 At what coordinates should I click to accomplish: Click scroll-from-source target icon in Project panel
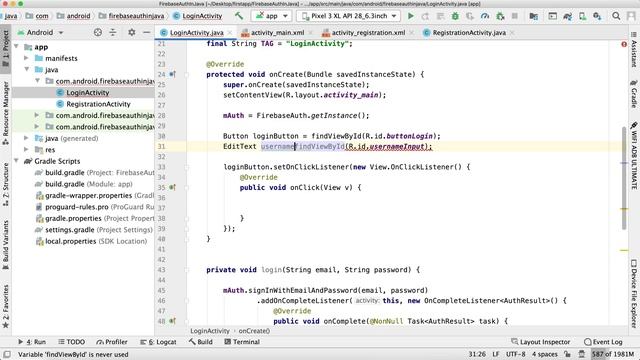tap(98, 32)
